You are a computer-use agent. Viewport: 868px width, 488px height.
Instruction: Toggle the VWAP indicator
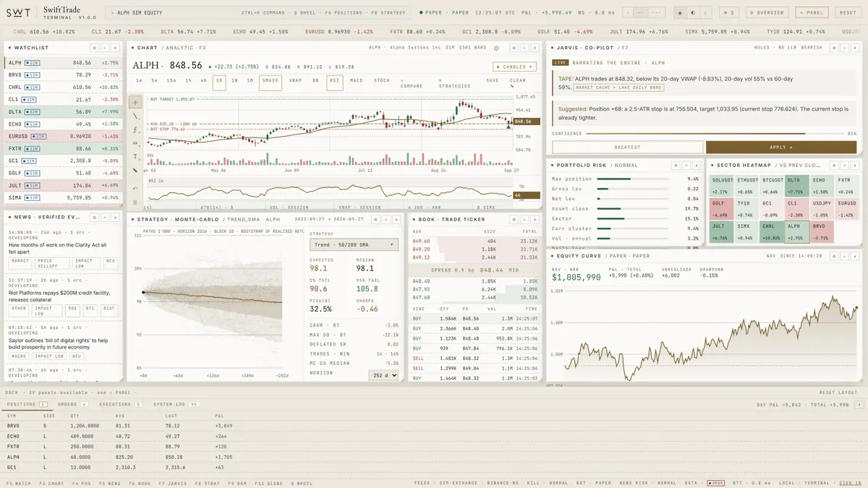point(295,81)
